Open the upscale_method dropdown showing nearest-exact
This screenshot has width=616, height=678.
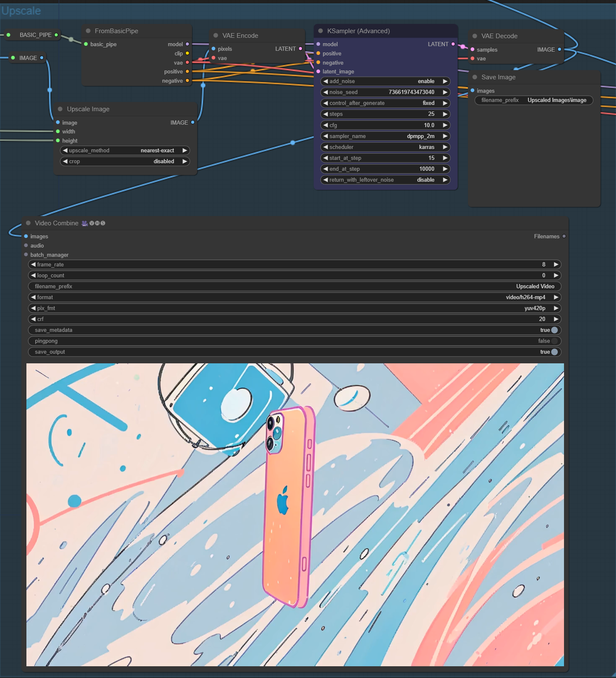pos(125,151)
